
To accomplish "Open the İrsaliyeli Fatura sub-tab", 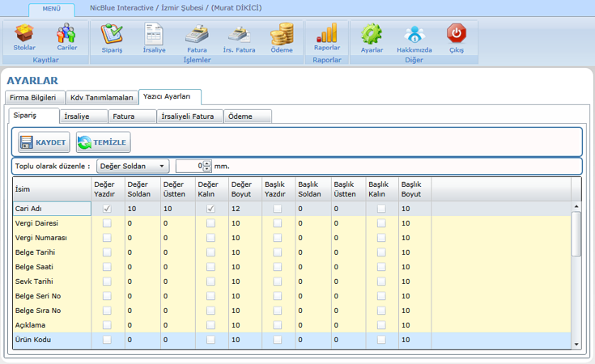I will (188, 116).
